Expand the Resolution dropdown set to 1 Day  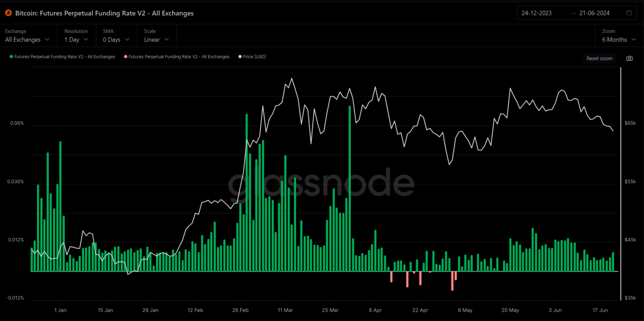click(76, 40)
